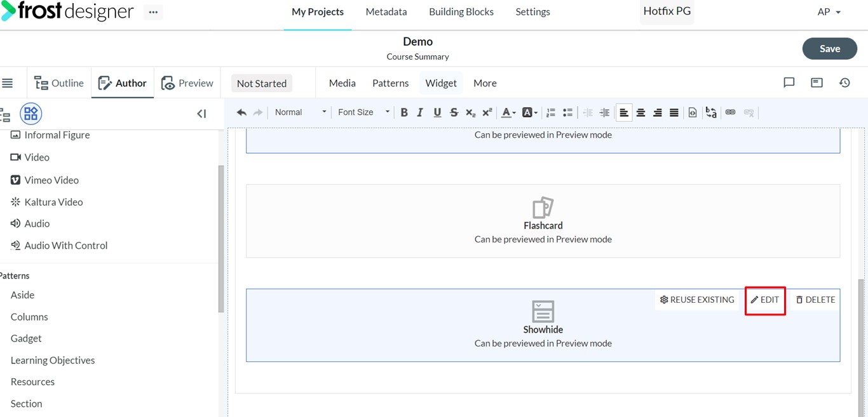Go to the My Projects tab
This screenshot has height=417, width=868.
(x=318, y=12)
